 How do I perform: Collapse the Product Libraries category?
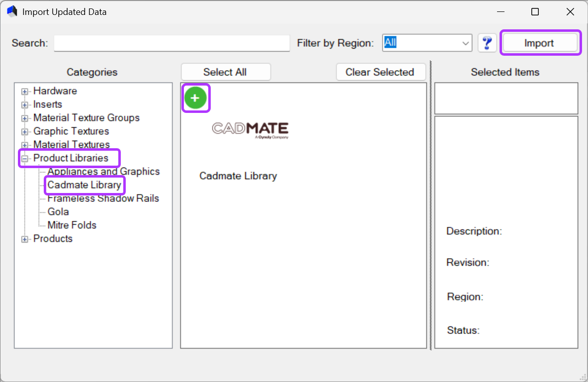pos(24,158)
